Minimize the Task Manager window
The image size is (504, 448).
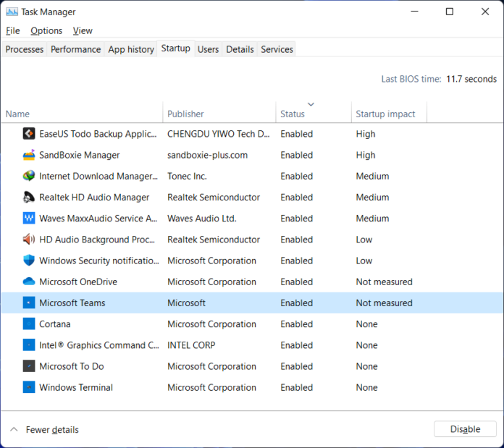(415, 12)
